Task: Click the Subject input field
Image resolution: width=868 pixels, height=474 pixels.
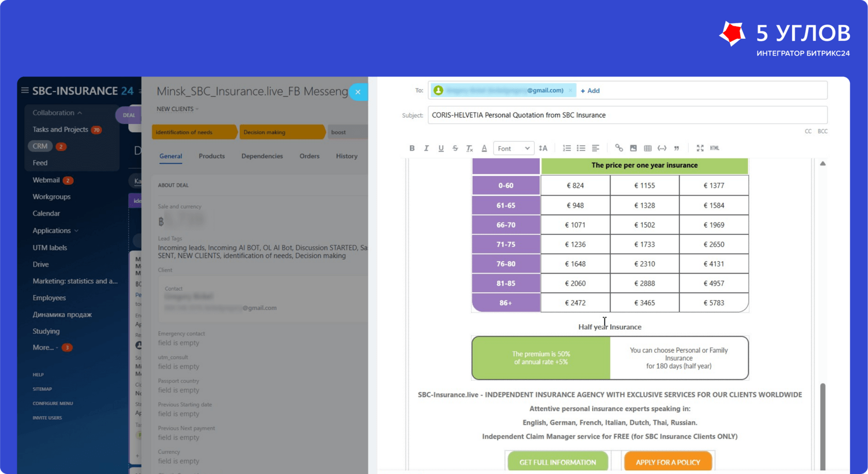Action: (x=627, y=115)
